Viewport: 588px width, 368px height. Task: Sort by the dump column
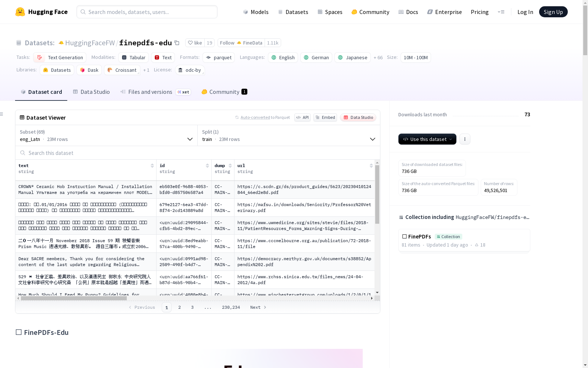pos(230,166)
